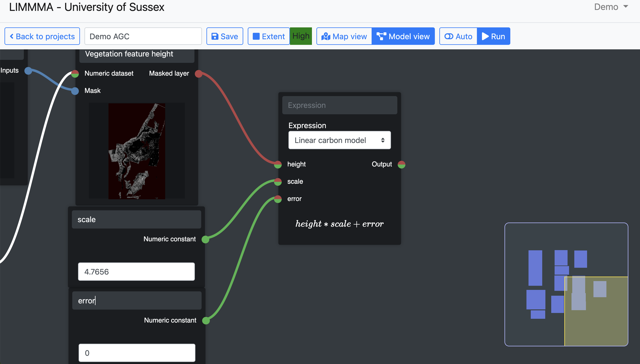This screenshot has height=364, width=640.
Task: Open the Linear carbon model dropdown
Action: tap(339, 140)
